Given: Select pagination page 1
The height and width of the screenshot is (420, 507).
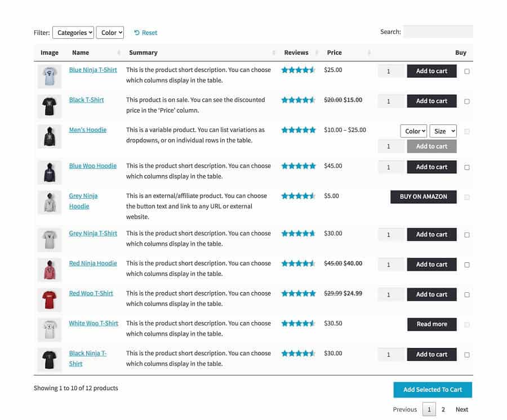Looking at the screenshot, I should 429,409.
